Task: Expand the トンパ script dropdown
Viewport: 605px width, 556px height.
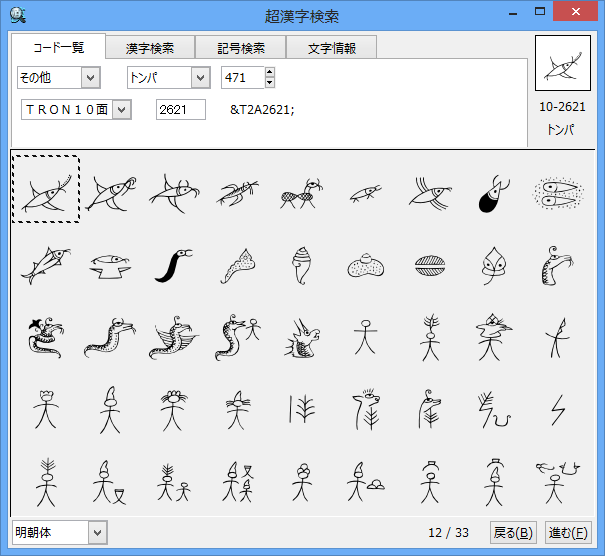Action: pos(200,78)
